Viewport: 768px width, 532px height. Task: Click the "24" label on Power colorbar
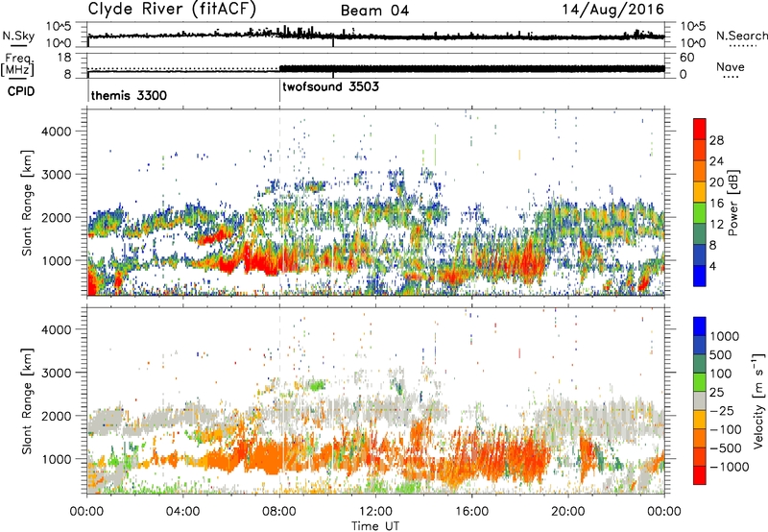pyautogui.click(x=716, y=161)
